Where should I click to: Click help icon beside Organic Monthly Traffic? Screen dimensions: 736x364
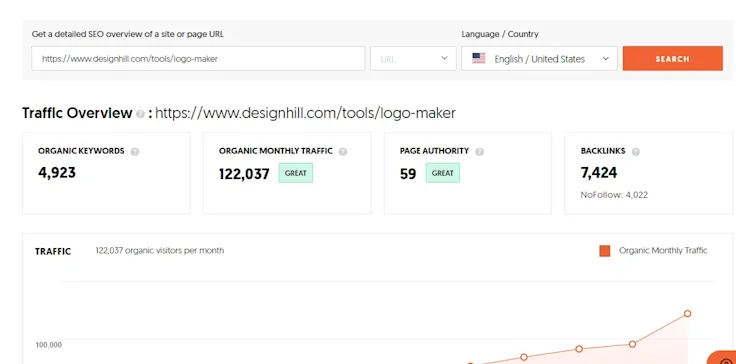pyautogui.click(x=343, y=152)
